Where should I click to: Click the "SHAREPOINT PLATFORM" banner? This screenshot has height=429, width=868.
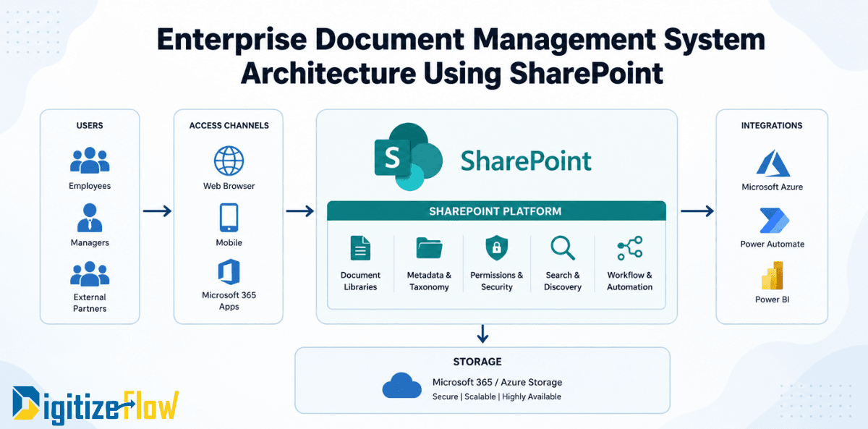click(495, 211)
